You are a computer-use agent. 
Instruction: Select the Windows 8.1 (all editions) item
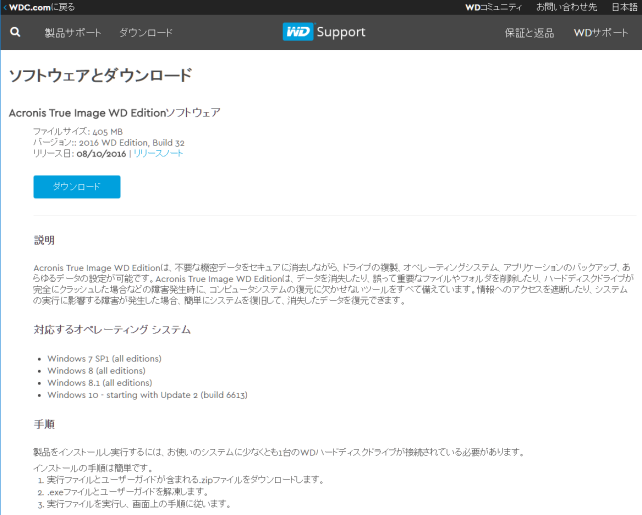pyautogui.click(x=100, y=383)
